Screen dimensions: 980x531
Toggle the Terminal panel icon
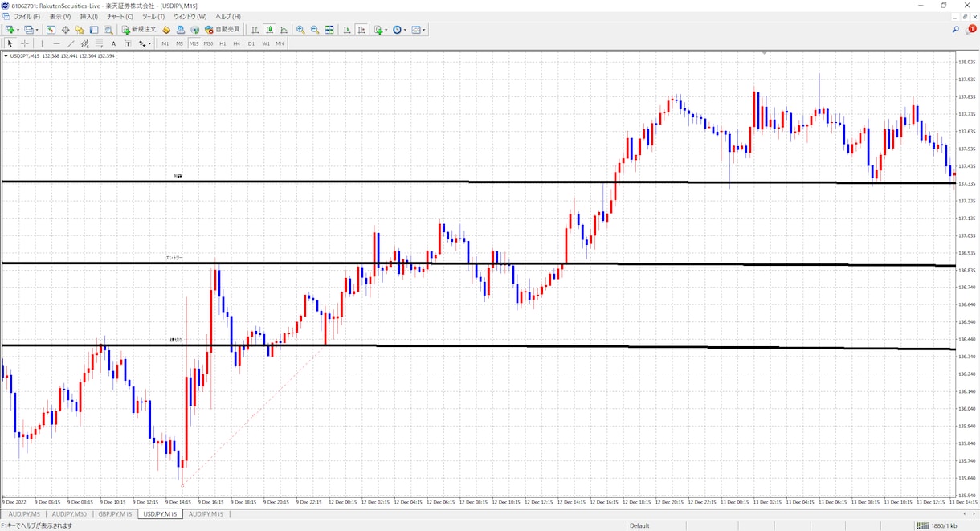point(94,30)
